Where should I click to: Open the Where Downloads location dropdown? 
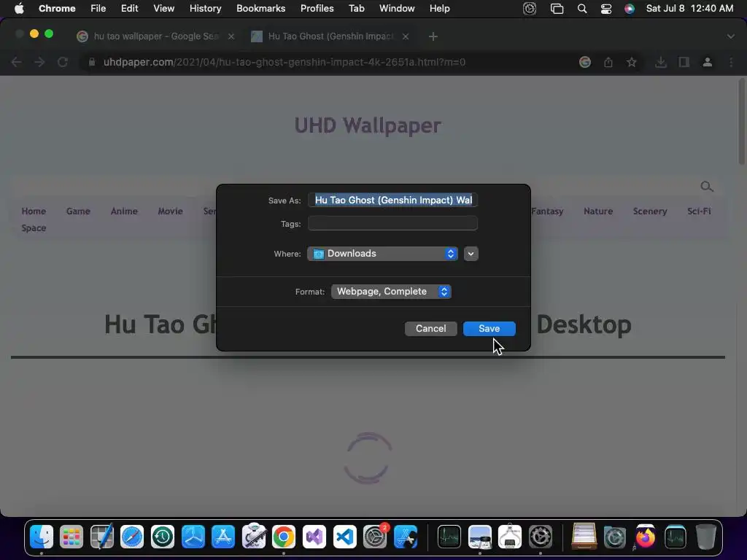tap(382, 254)
